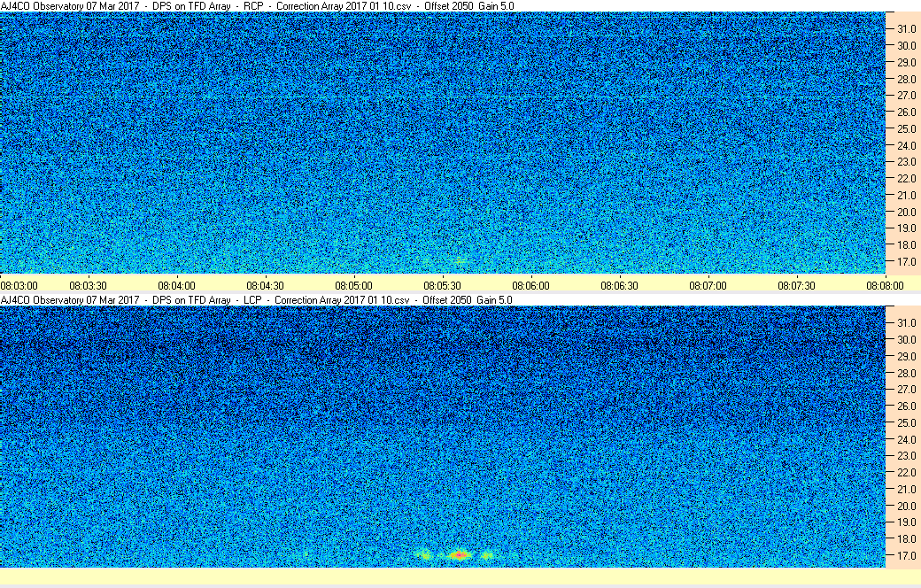
Task: Pick the 20.0 frequency tick on LCP spectrogram
Action: coord(906,506)
